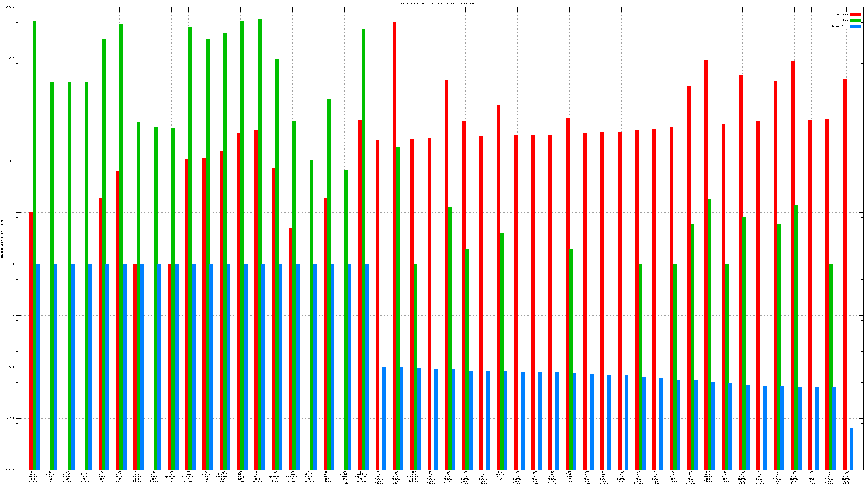868x488 pixels.
Task: Click the Not Spam legend label
Action: coord(843,14)
